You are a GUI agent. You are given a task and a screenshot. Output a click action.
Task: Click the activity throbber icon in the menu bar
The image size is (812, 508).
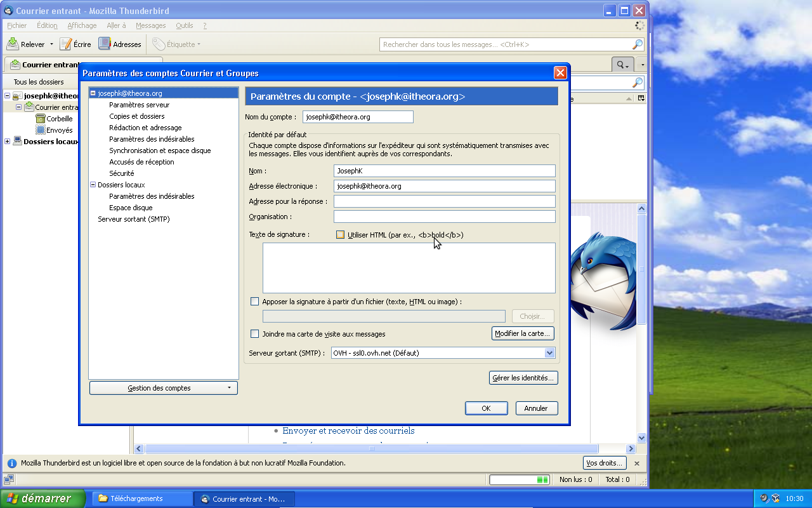click(x=639, y=25)
